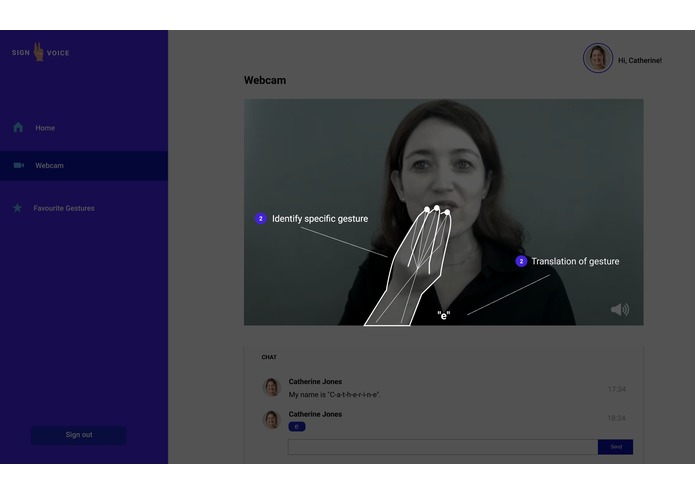Click the Webcam camera icon in sidebar
Viewport: 695px width, 494px height.
[19, 165]
